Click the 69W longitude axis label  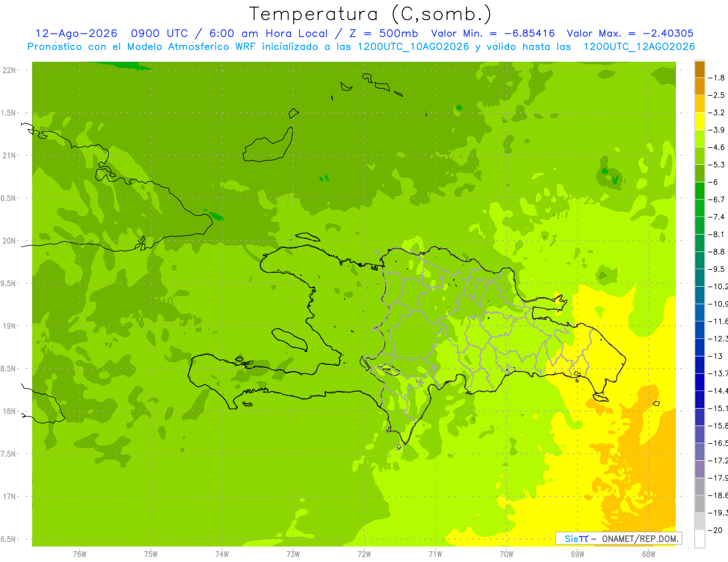[577, 554]
